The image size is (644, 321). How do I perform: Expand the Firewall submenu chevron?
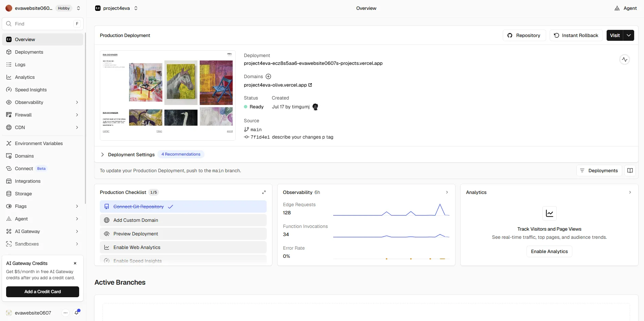click(x=77, y=115)
